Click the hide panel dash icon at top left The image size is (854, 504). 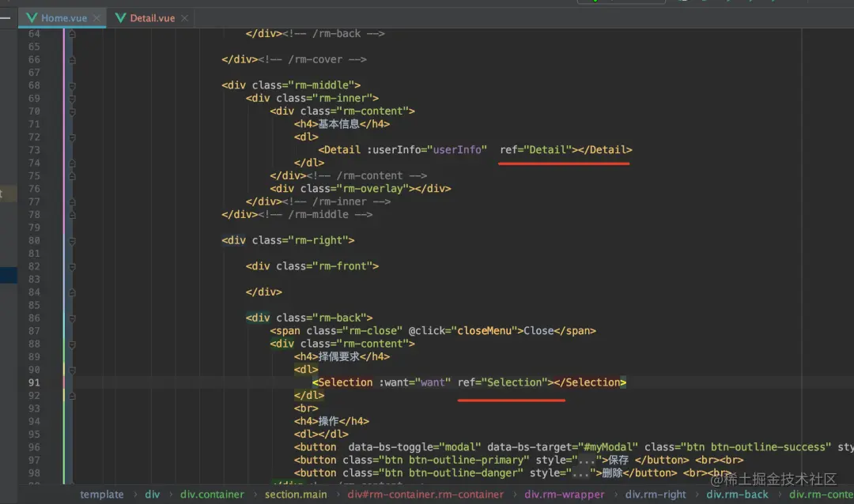coord(6,18)
